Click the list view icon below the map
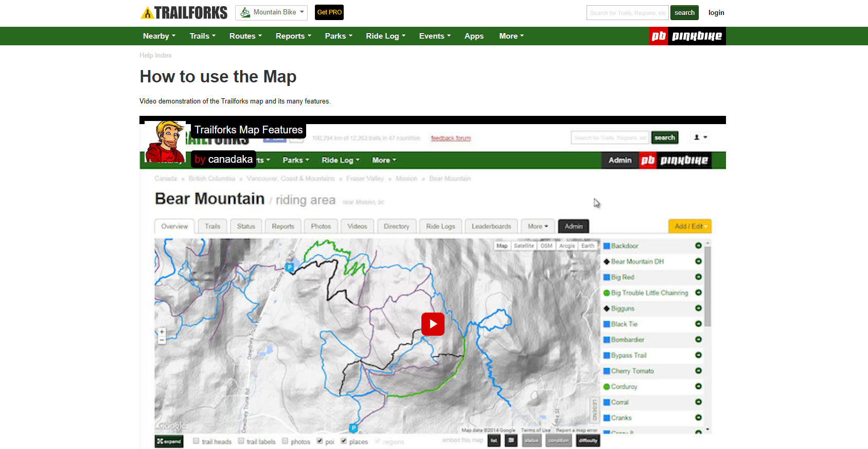 point(494,441)
